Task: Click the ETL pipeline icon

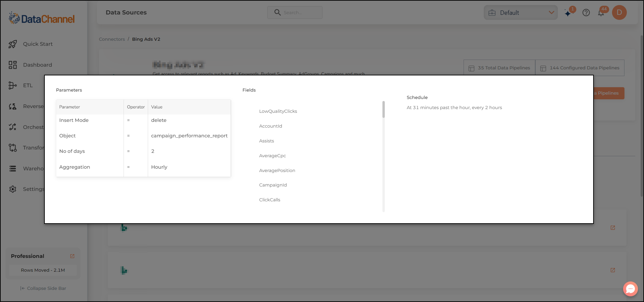Action: (13, 86)
